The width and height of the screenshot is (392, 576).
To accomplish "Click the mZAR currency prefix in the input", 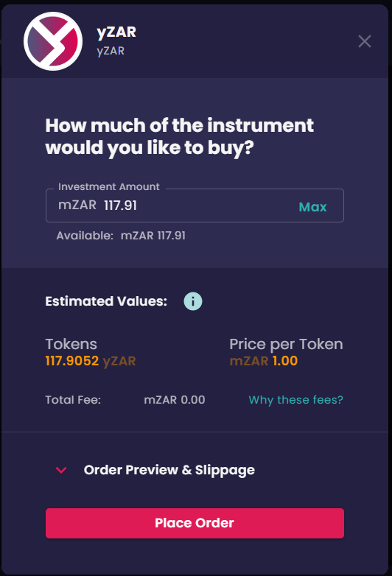I will pyautogui.click(x=77, y=205).
